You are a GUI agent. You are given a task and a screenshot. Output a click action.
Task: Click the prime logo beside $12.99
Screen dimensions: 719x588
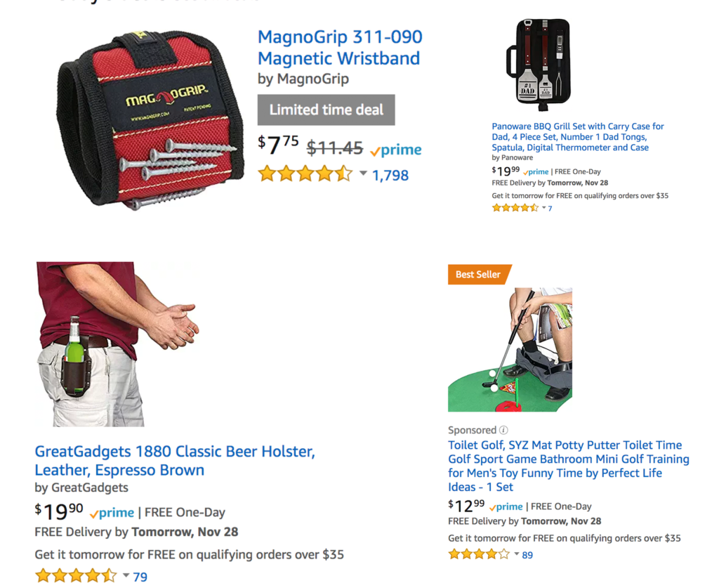(x=506, y=507)
